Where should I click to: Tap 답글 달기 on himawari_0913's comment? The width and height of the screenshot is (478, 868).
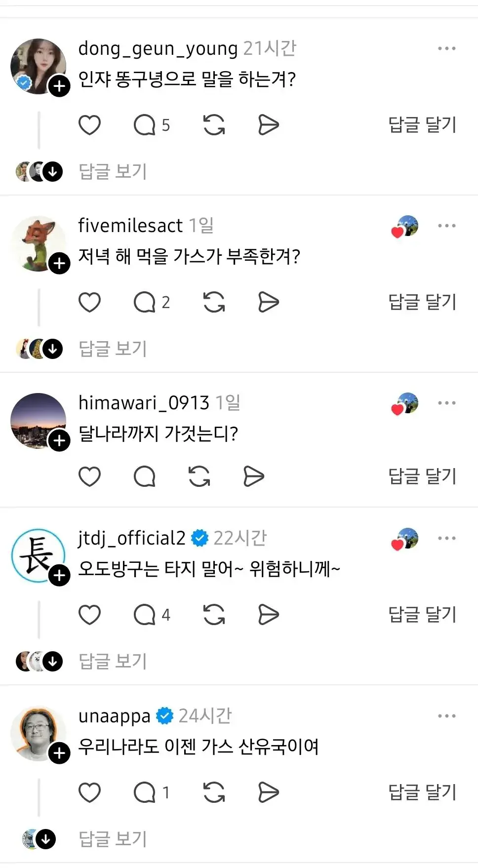422,476
